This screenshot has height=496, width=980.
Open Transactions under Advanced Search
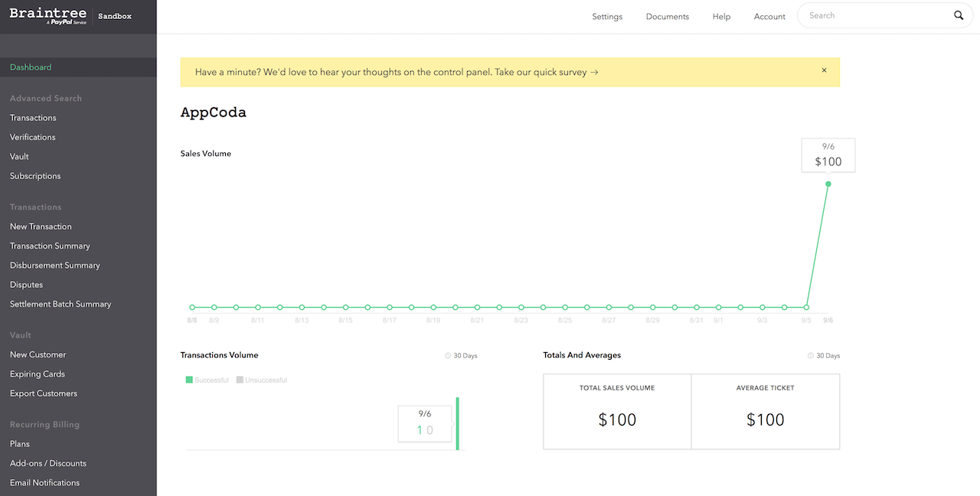(x=33, y=118)
